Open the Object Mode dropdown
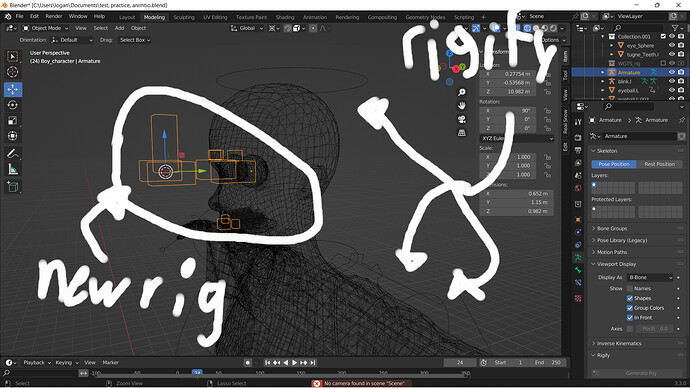The image size is (690, 388). click(x=46, y=28)
